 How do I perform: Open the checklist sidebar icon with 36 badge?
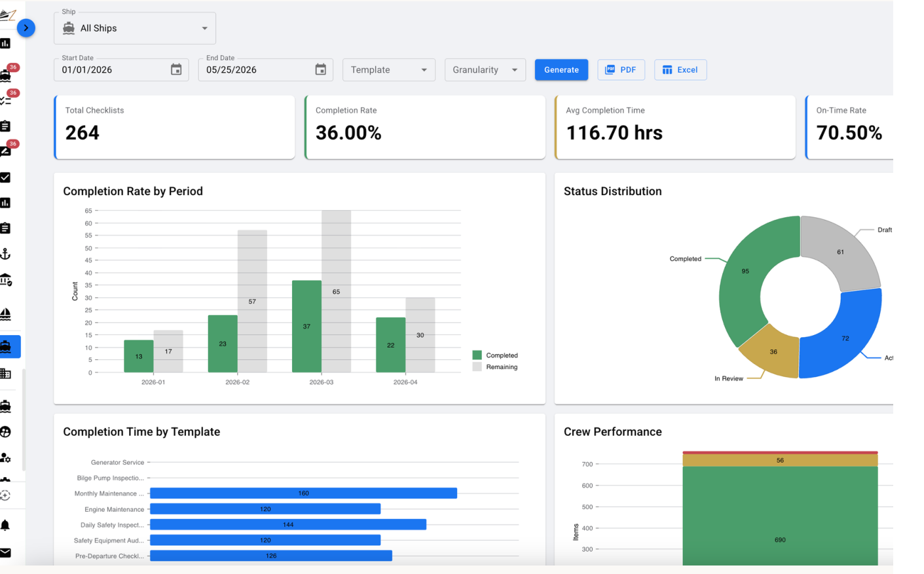tap(6, 100)
